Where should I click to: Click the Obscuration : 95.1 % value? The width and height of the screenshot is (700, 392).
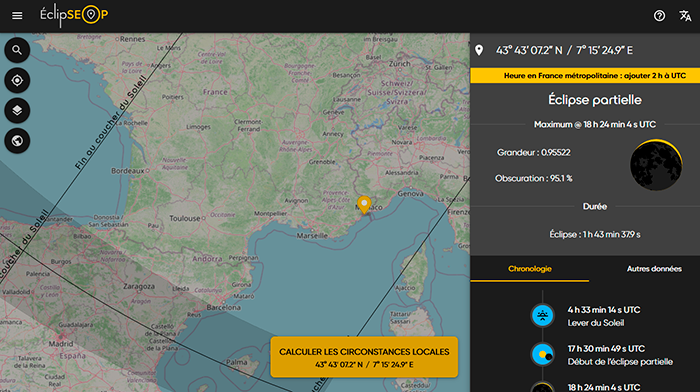(x=533, y=179)
